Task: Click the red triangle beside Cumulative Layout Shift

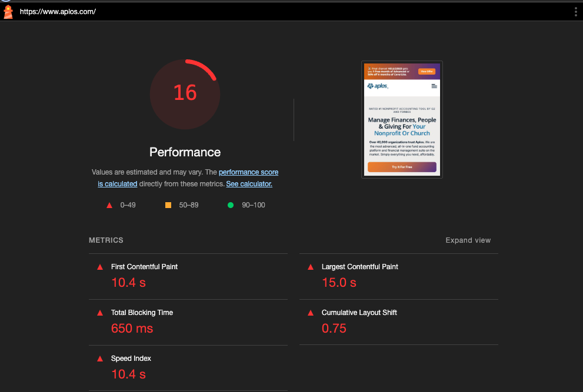Action: point(311,313)
